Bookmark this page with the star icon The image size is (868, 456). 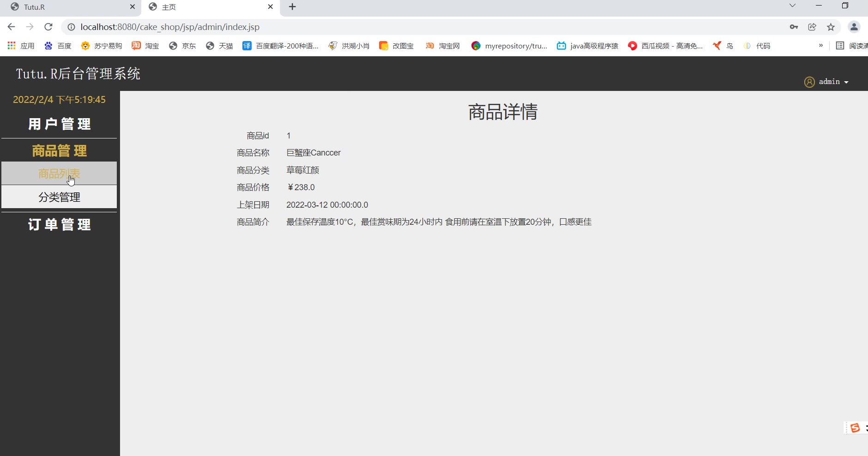pos(831,27)
